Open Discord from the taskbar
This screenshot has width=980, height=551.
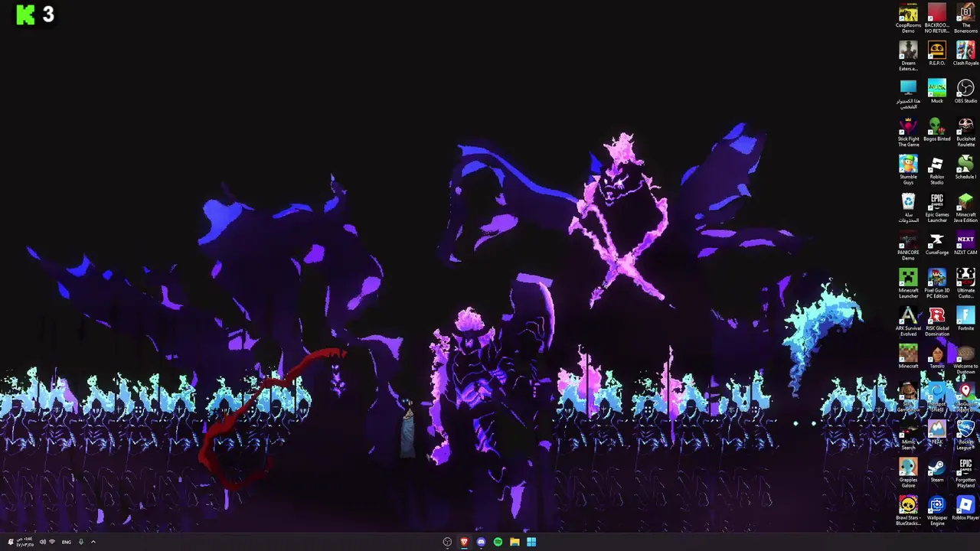coord(481,542)
